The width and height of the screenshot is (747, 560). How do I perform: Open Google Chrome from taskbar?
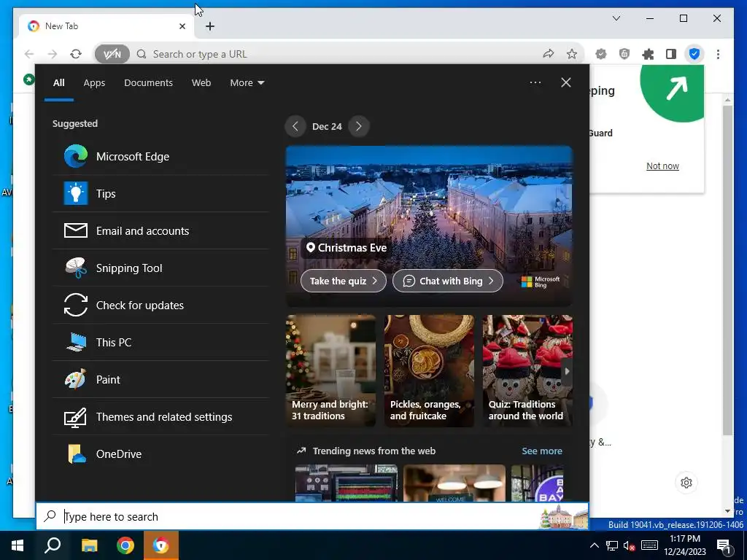pos(125,545)
